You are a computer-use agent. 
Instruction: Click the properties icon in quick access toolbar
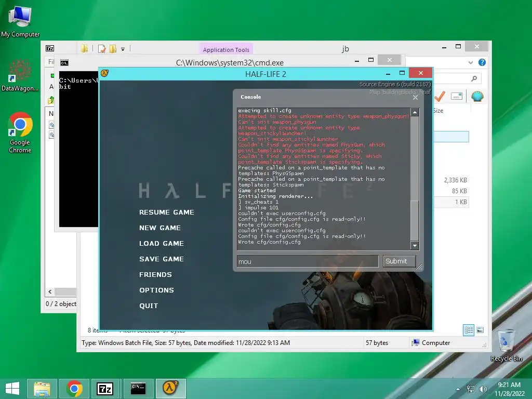(x=101, y=49)
